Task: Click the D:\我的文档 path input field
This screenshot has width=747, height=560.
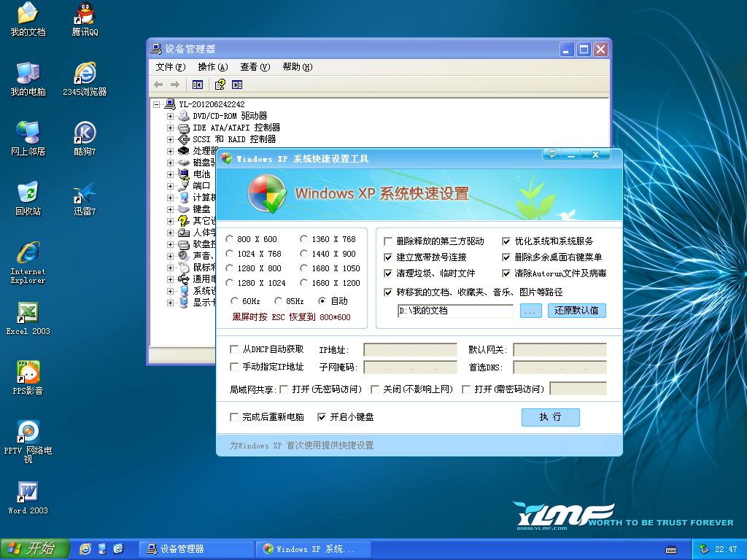Action: click(x=455, y=311)
